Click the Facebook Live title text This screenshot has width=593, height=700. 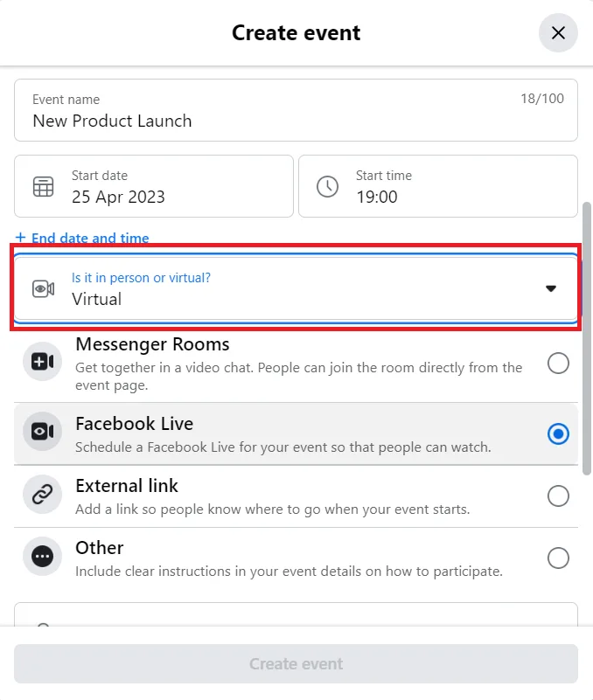click(134, 424)
